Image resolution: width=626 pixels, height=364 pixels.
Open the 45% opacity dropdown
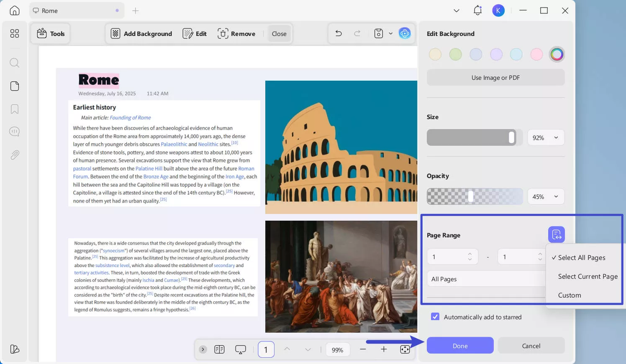546,196
